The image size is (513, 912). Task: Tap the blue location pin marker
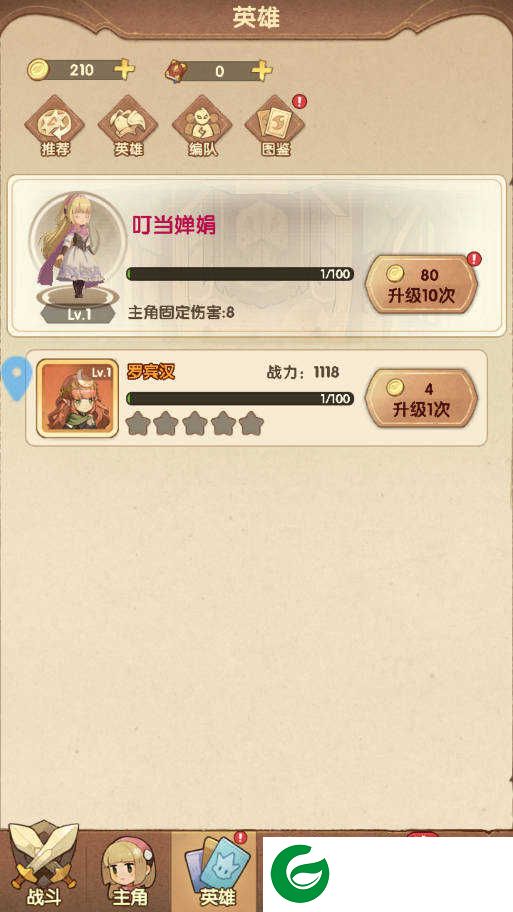click(16, 378)
